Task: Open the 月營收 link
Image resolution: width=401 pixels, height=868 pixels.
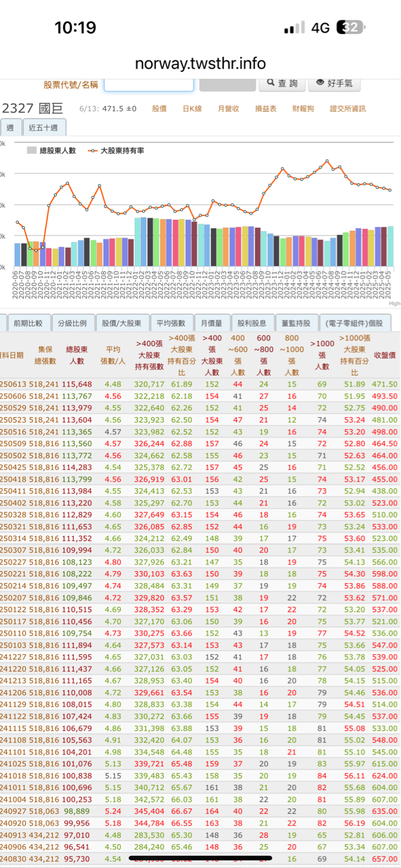Action: coord(229,108)
